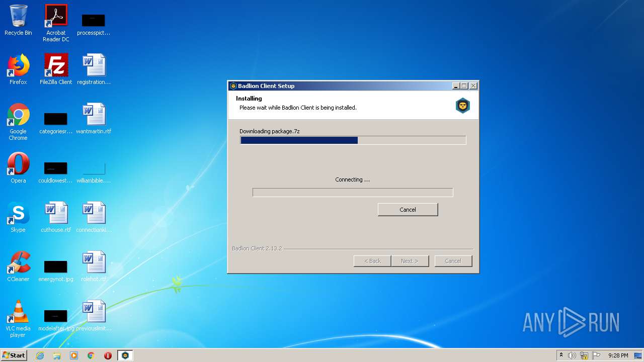Select the connectionki document icon

point(94,217)
